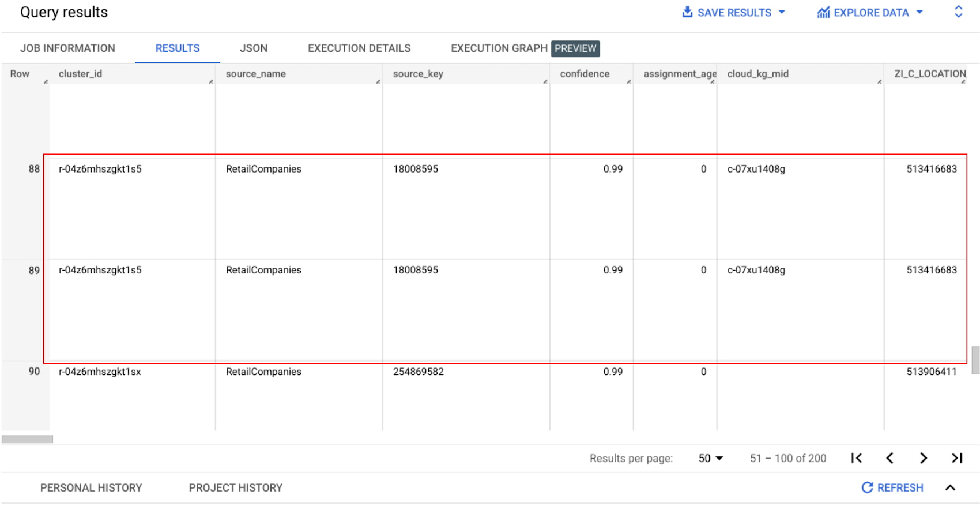The height and width of the screenshot is (510, 980).
Task: Click source_key 18008595 in row 89
Action: coord(416,270)
